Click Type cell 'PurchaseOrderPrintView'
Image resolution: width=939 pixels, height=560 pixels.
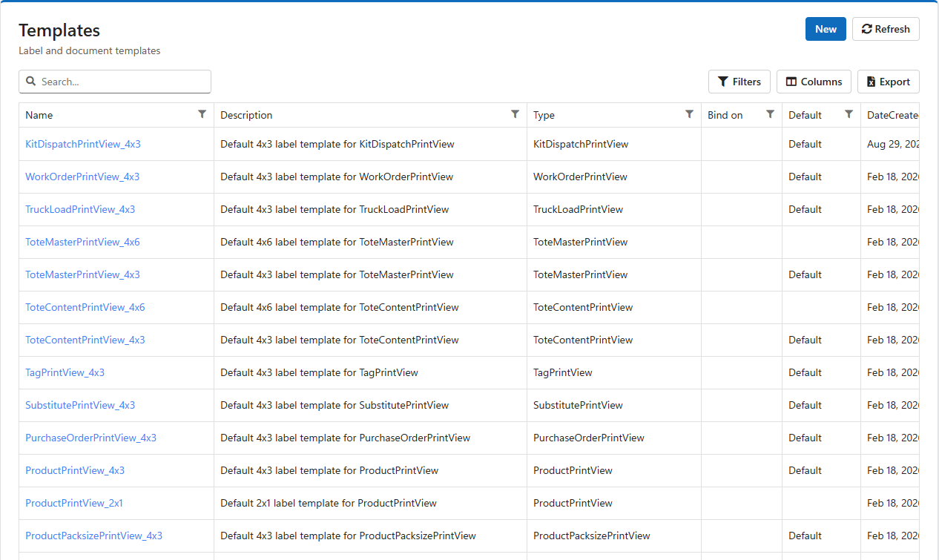point(589,438)
